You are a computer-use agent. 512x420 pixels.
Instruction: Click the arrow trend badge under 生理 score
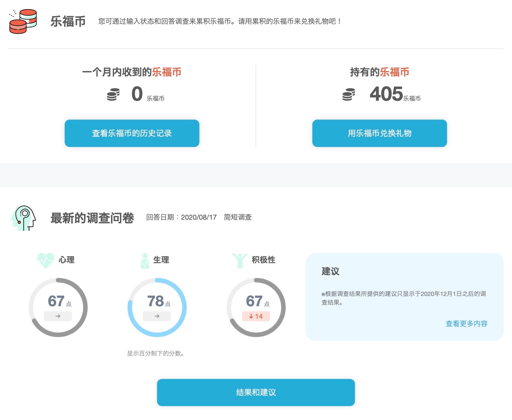pyautogui.click(x=157, y=316)
